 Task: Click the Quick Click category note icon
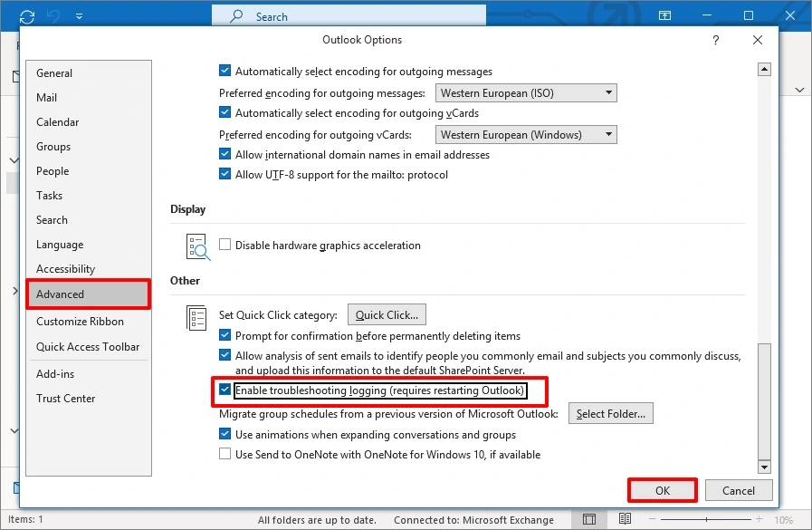coord(196,316)
